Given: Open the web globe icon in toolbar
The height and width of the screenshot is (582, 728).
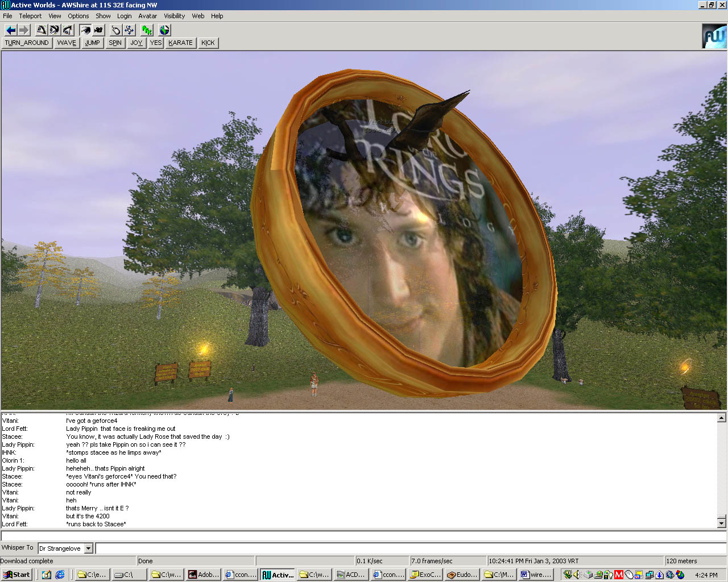Looking at the screenshot, I should pyautogui.click(x=164, y=30).
